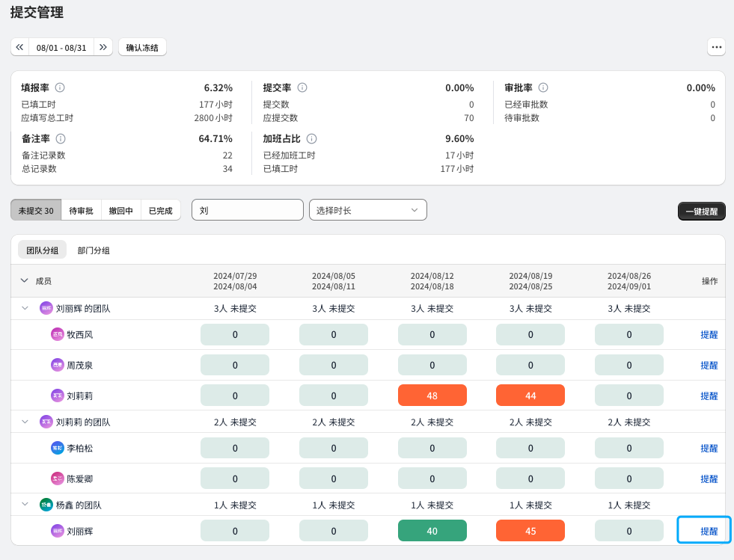Click the 确认冻结 button

142,47
